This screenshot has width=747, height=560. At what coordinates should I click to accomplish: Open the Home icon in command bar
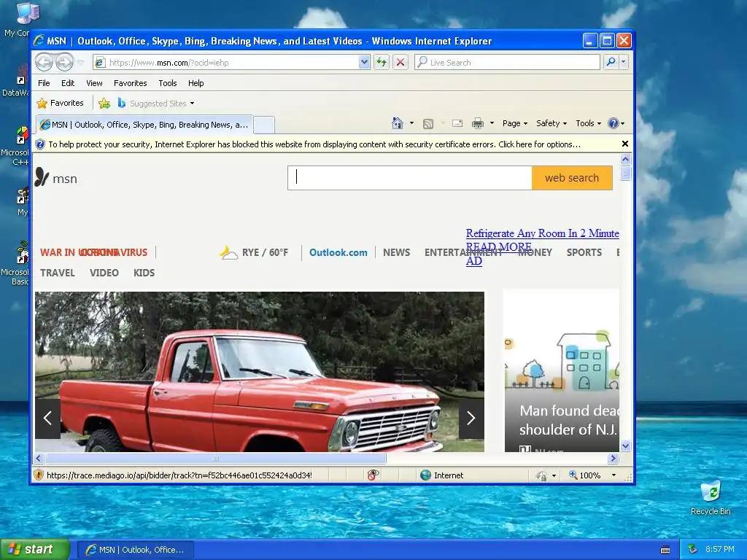398,123
